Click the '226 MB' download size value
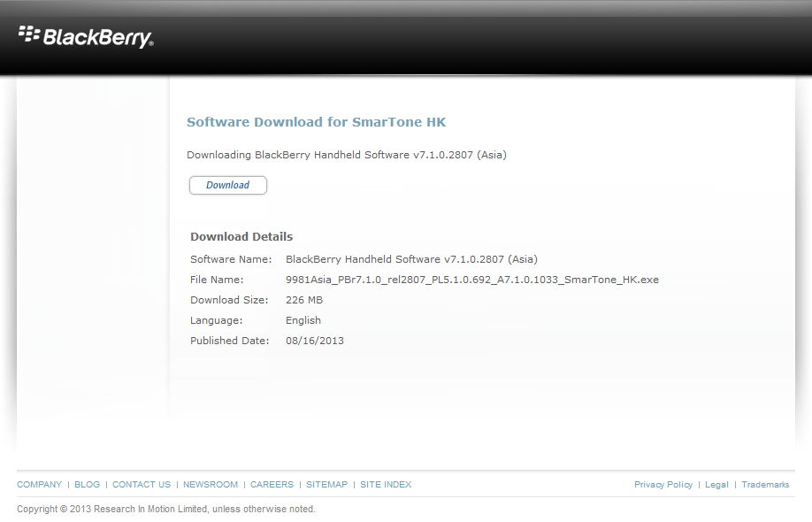812x522 pixels. tap(304, 300)
